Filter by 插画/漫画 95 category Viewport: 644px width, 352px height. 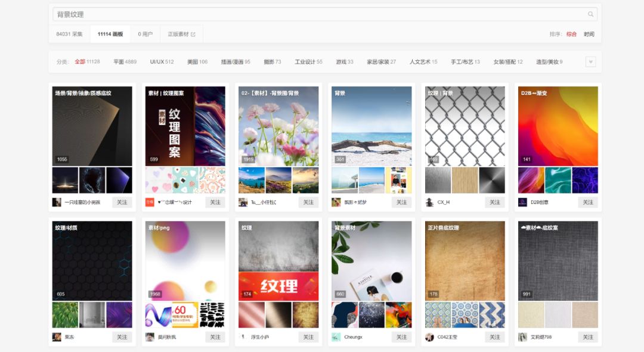[236, 62]
